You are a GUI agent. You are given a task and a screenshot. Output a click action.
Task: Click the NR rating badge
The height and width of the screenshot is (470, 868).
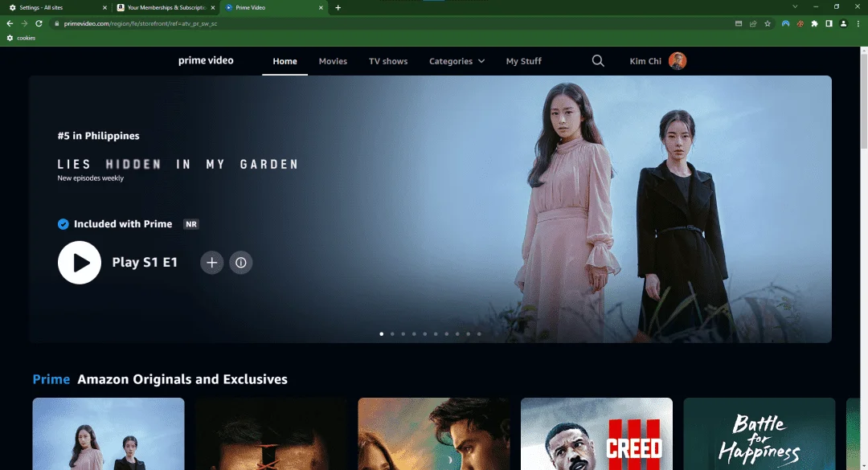click(191, 224)
